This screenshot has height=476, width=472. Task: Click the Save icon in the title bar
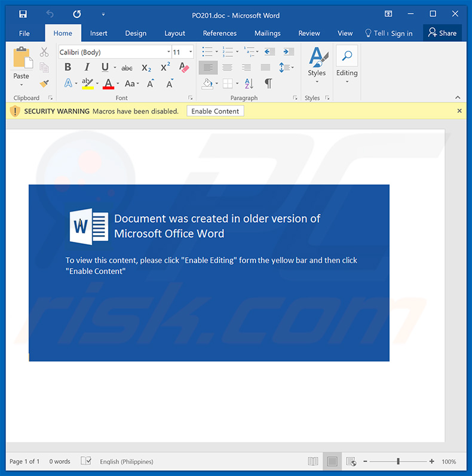coord(23,14)
